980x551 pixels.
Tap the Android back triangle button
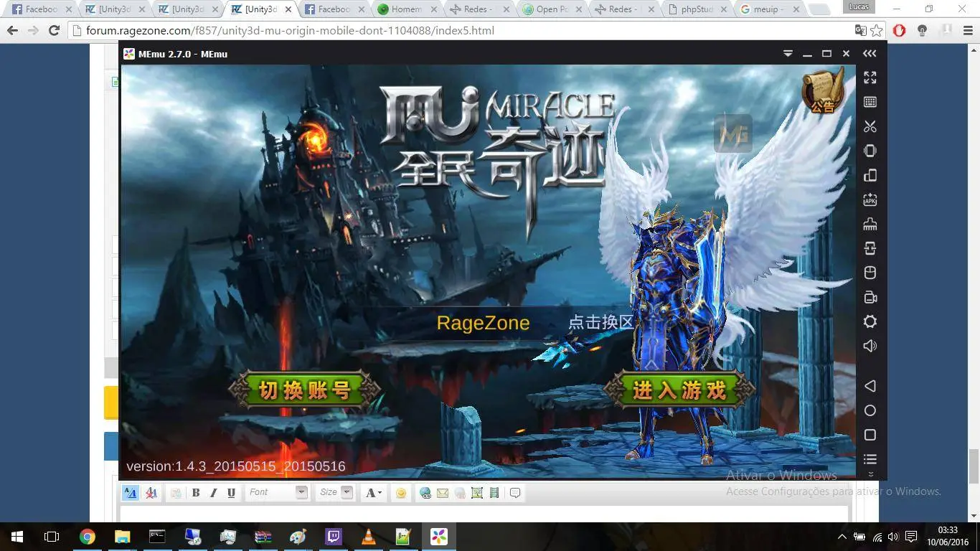[x=870, y=386]
